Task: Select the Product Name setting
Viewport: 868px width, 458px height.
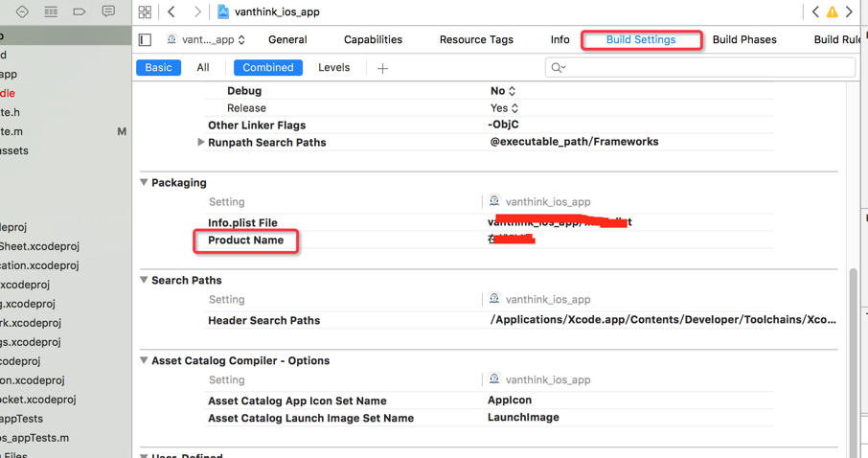Action: pos(246,240)
